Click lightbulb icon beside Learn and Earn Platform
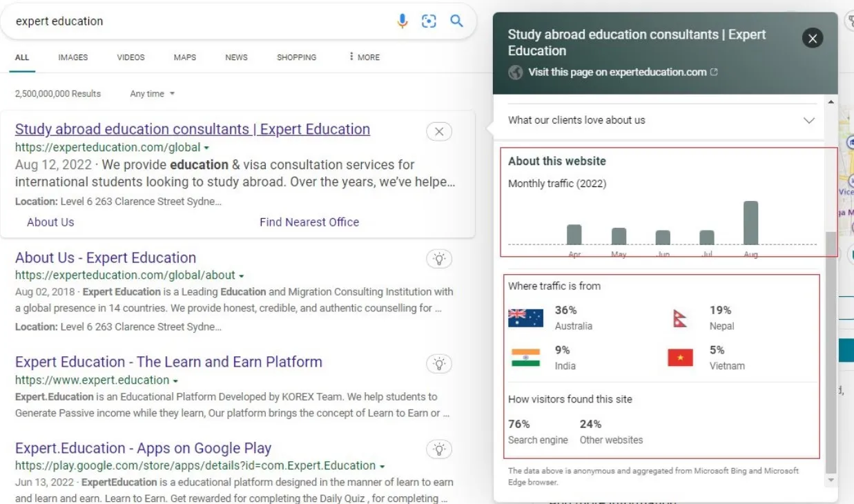This screenshot has height=504, width=854. coord(439,363)
